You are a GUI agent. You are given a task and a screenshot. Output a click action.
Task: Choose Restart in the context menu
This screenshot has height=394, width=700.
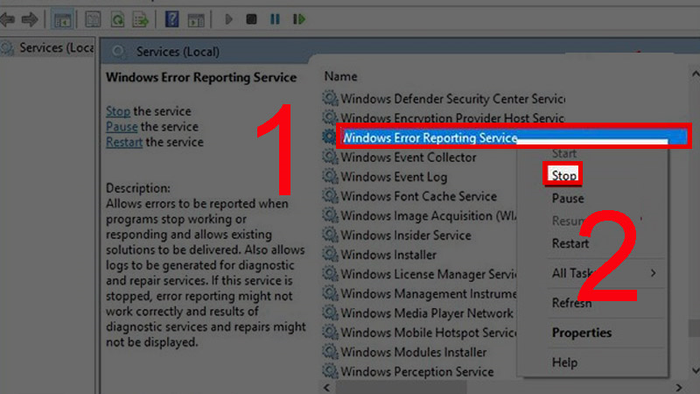(x=570, y=244)
